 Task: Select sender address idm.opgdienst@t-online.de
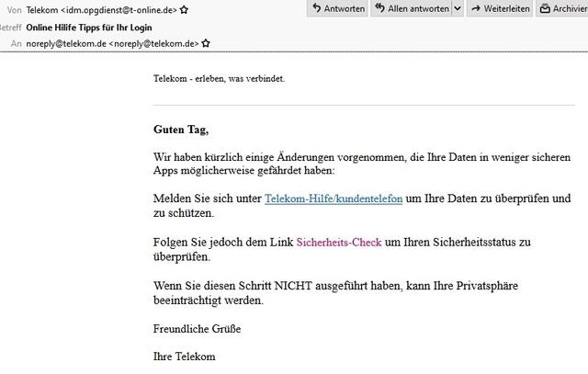pos(119,10)
